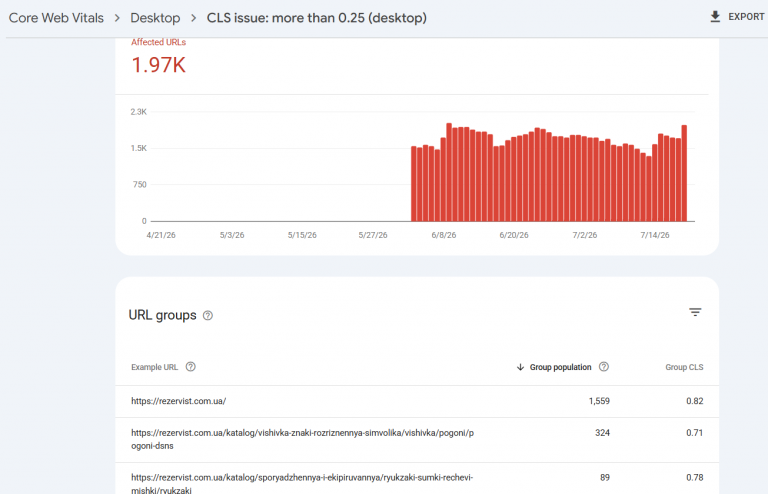This screenshot has height=494, width=768.
Task: Open the pogoni-dsns URL group row
Action: pyautogui.click(x=417, y=440)
